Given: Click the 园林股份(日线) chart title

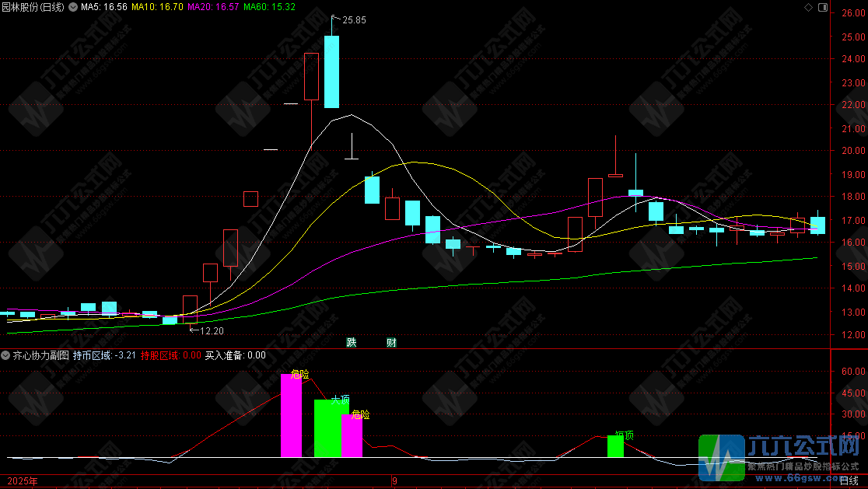Looking at the screenshot, I should [33, 7].
